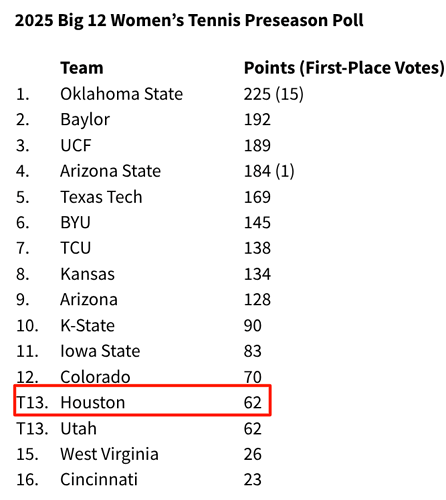The width and height of the screenshot is (446, 500).
Task: Select the Utah team name
Action: pyautogui.click(x=78, y=429)
